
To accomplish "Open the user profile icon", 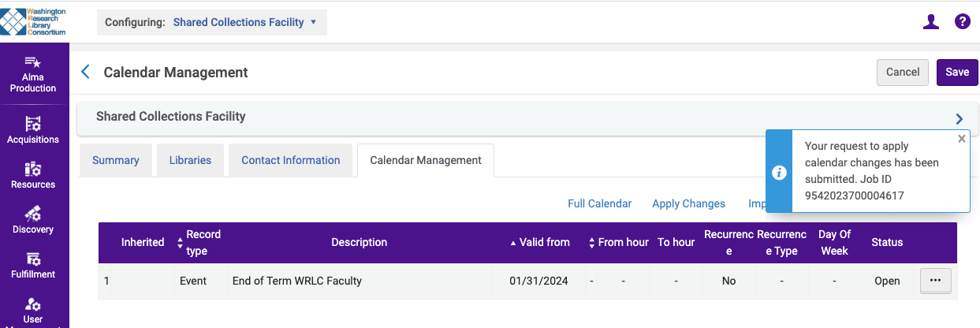I will (x=931, y=22).
